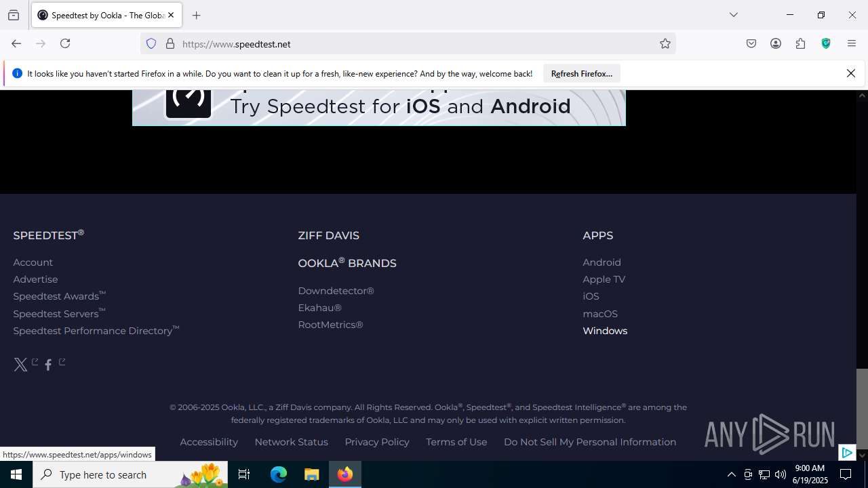This screenshot has height=488, width=868.
Task: Click the page vertical scrollbar thumb
Action: (862, 409)
